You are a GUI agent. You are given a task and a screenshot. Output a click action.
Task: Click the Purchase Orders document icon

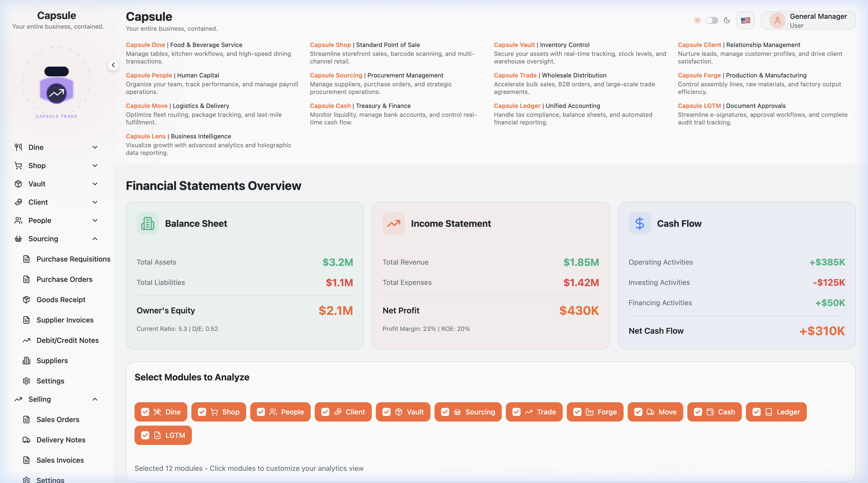click(26, 279)
